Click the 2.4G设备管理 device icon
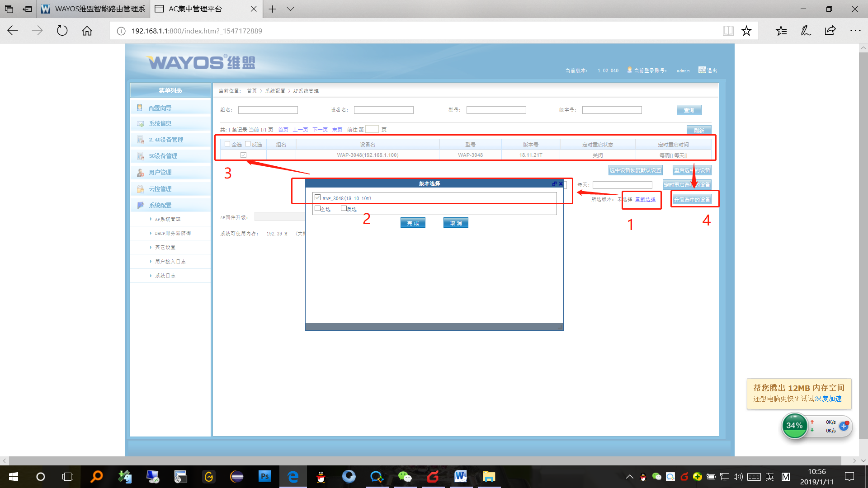Screen dimensions: 868x488 (x=140, y=140)
